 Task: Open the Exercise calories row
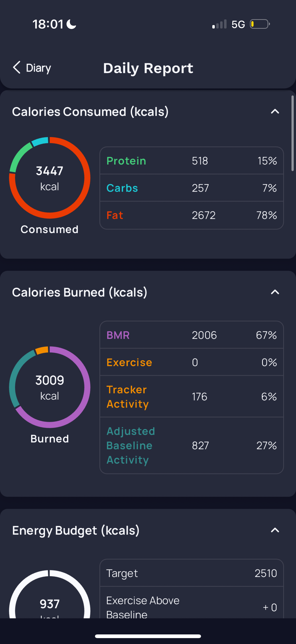(x=192, y=362)
